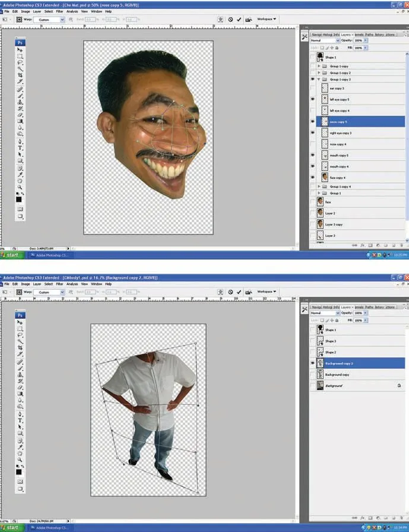Image resolution: width=409 pixels, height=532 pixels.
Task: Open tool presets panel icon in bottom window
Action: 305,309
